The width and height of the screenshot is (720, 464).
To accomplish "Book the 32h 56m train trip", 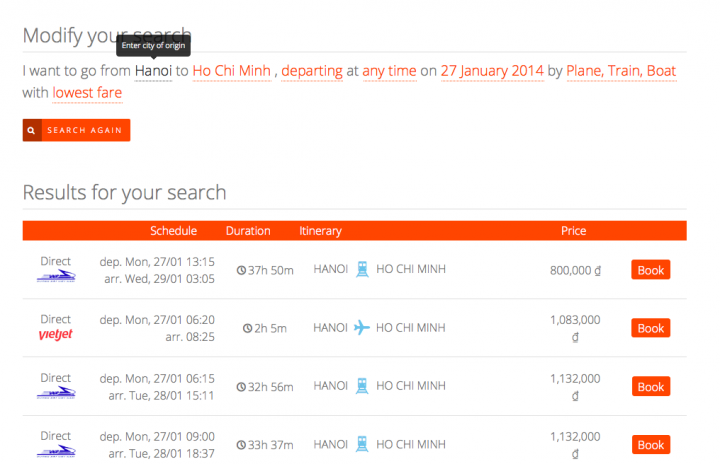I will coord(651,387).
